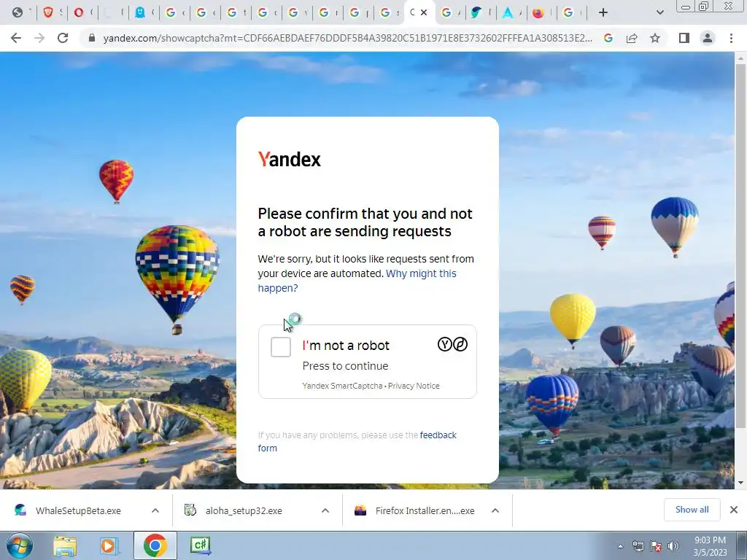
Task: Click the lock icon in address bar
Action: tap(91, 38)
